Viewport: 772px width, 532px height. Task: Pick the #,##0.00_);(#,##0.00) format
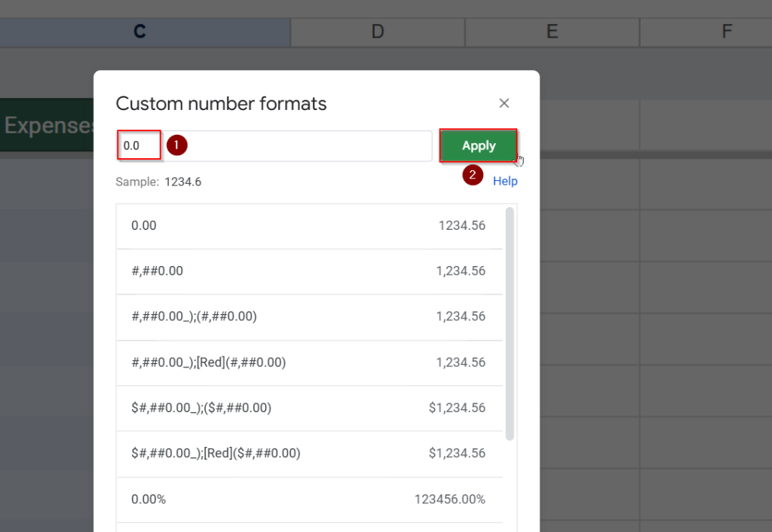[309, 316]
